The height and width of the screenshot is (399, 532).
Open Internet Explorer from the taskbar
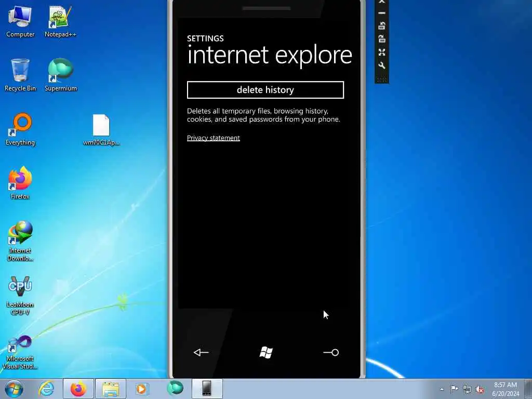pyautogui.click(x=46, y=389)
